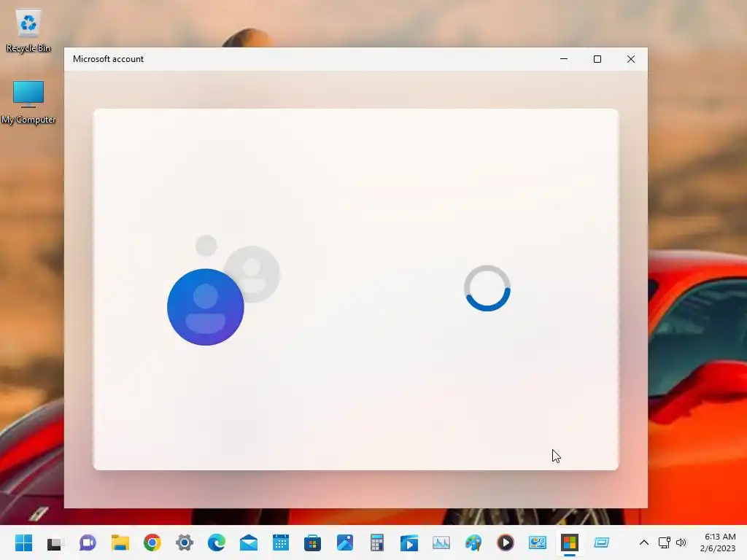Open Microsoft Store from the taskbar
Image resolution: width=747 pixels, height=560 pixels.
coord(312,542)
